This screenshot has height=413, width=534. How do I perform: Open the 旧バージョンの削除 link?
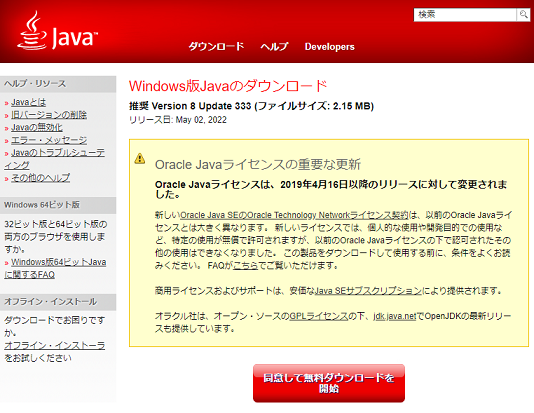pyautogui.click(x=49, y=115)
